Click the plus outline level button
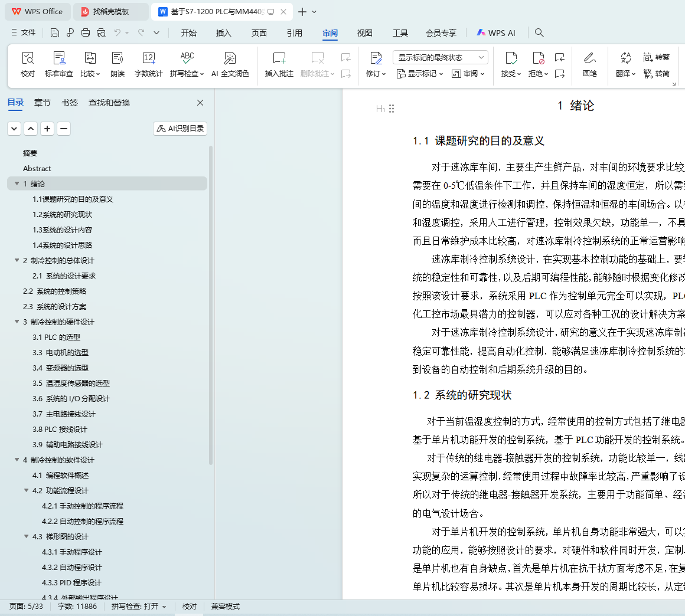This screenshot has width=685, height=616. (x=47, y=129)
